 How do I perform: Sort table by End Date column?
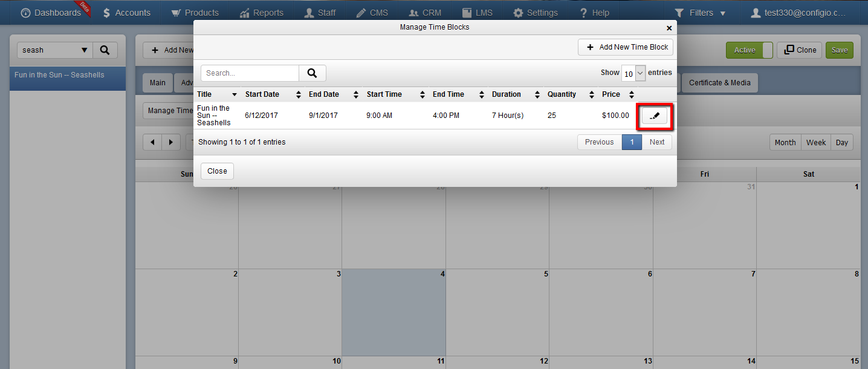click(x=334, y=94)
